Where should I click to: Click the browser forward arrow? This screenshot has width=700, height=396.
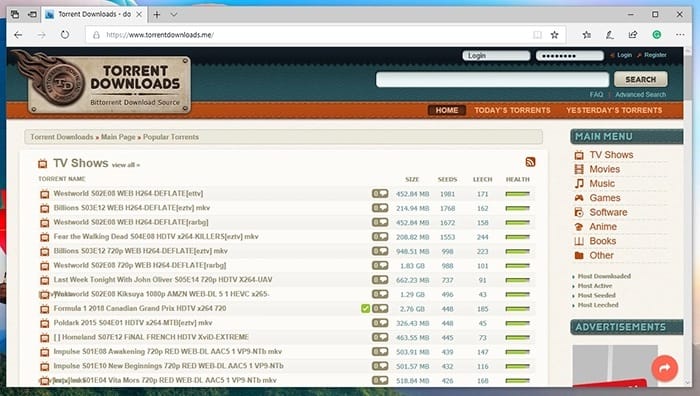[42, 35]
